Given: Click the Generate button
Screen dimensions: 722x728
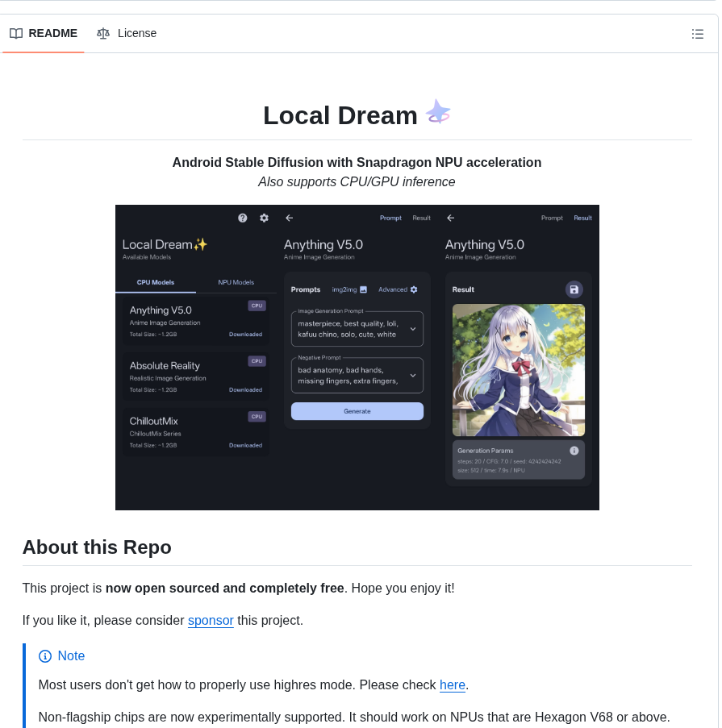Looking at the screenshot, I should [357, 410].
